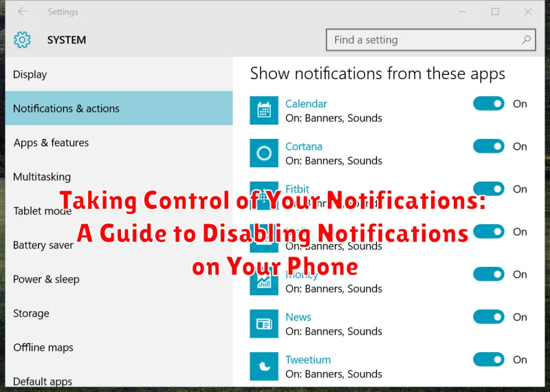Viewport: 550px width, 392px height.
Task: Click the Cortana app icon
Action: pos(264,153)
